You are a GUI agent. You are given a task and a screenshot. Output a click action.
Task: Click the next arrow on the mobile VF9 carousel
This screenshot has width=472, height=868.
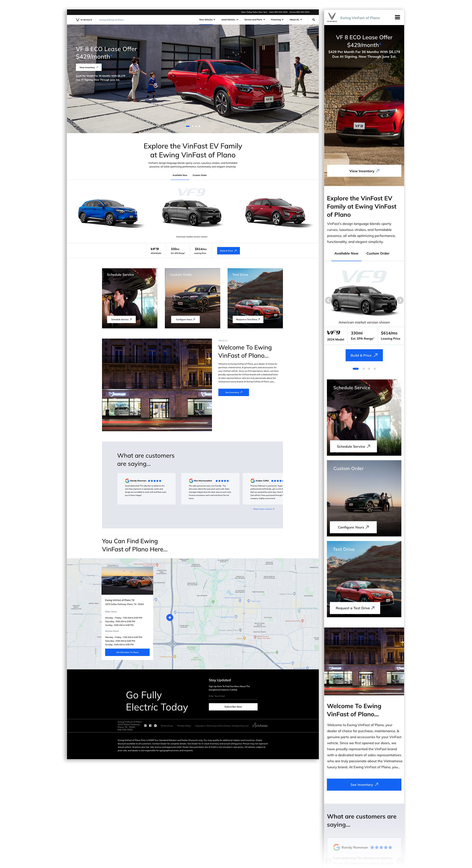pyautogui.click(x=400, y=300)
